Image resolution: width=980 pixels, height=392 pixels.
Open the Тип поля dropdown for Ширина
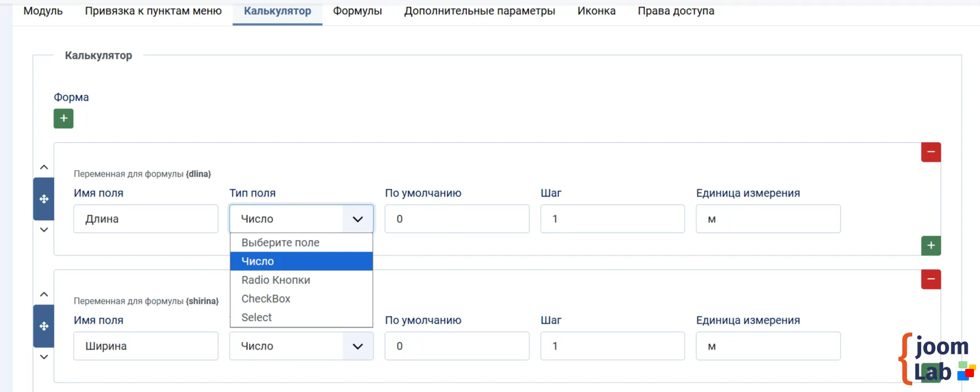301,346
